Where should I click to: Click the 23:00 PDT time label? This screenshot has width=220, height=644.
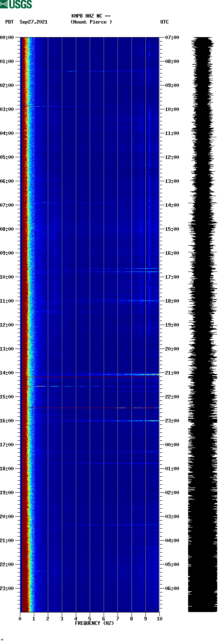(7, 589)
